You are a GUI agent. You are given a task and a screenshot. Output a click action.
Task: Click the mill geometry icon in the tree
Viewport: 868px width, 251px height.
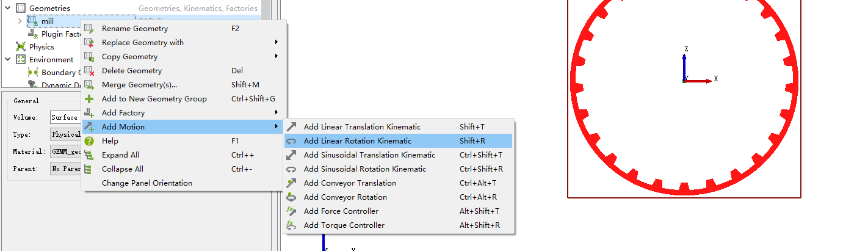33,21
